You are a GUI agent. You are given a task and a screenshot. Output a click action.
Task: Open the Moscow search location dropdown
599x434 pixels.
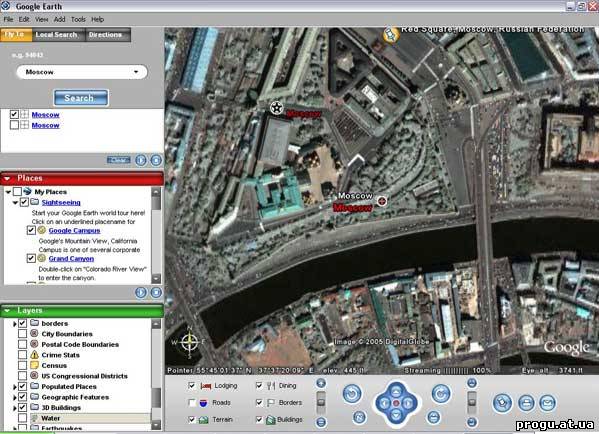click(x=136, y=72)
